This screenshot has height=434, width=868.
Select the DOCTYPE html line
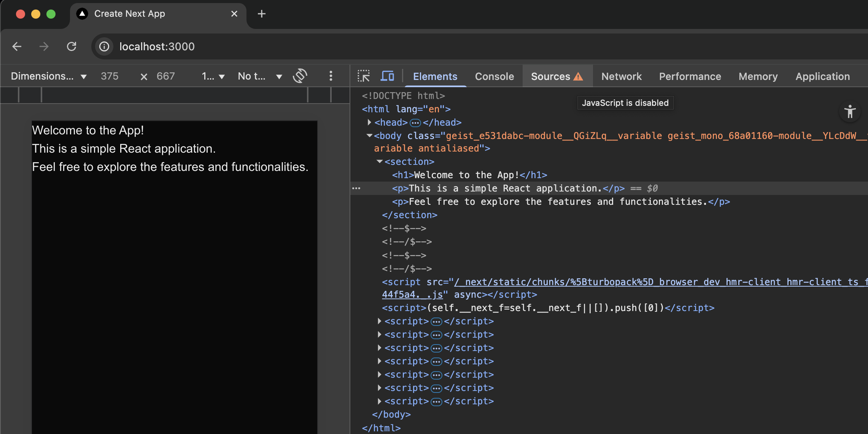pyautogui.click(x=403, y=96)
